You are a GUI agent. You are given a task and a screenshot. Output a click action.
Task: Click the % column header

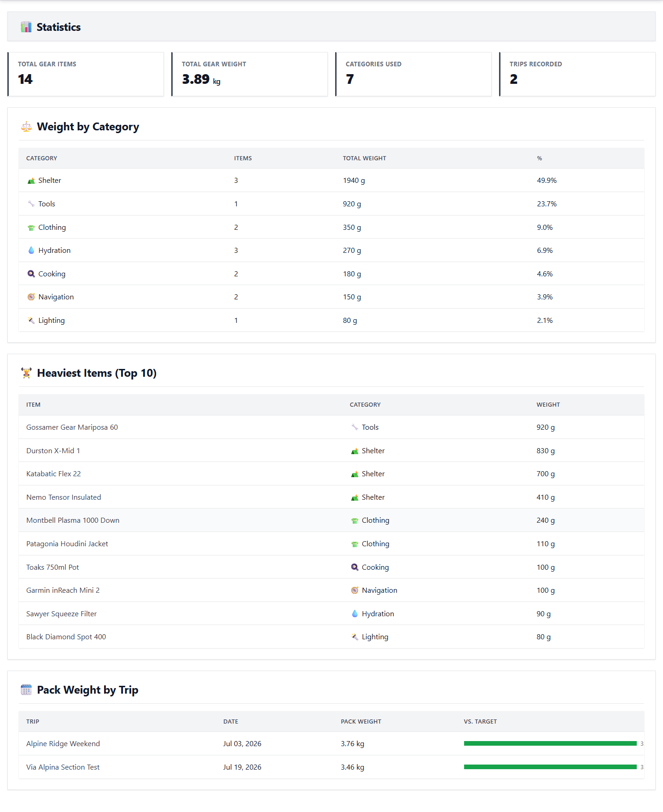(x=539, y=158)
